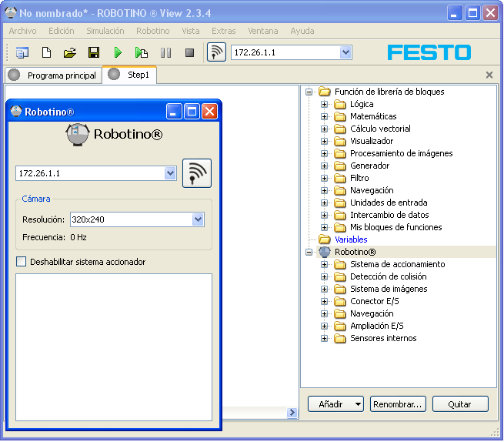
Task: Click the Variables folder icon
Action: pyautogui.click(x=324, y=239)
